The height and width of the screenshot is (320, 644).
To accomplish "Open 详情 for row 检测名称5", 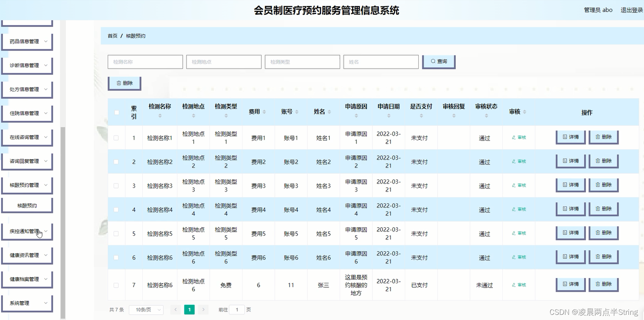I will (x=571, y=233).
